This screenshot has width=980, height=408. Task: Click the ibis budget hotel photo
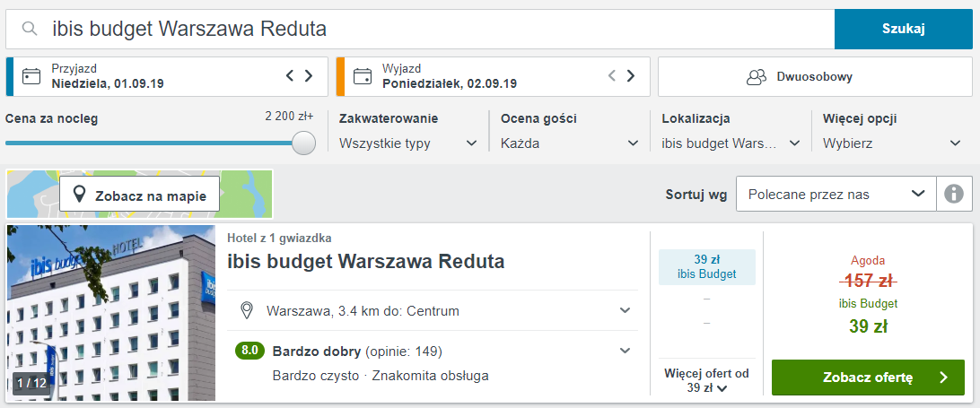(111, 313)
